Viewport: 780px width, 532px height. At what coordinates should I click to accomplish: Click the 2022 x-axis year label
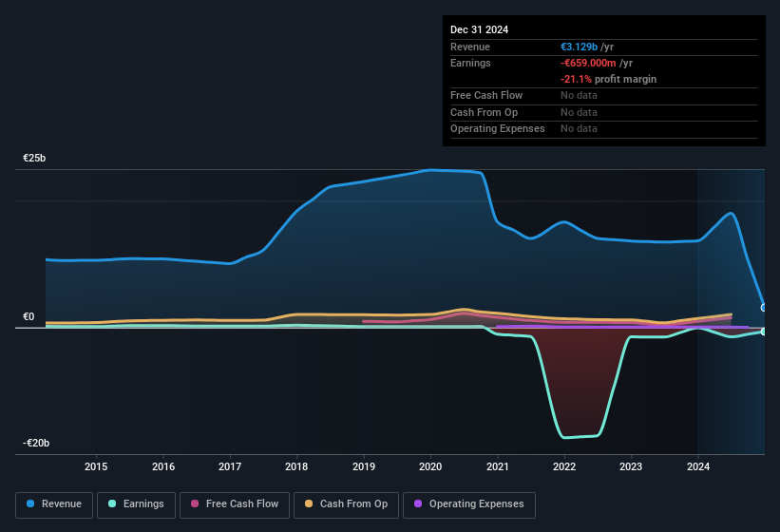click(x=564, y=466)
